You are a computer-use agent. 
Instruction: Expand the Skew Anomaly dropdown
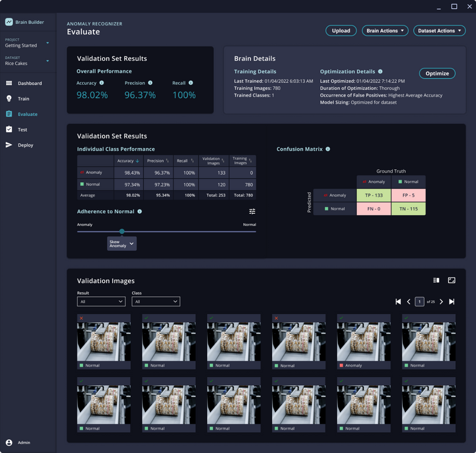click(122, 243)
